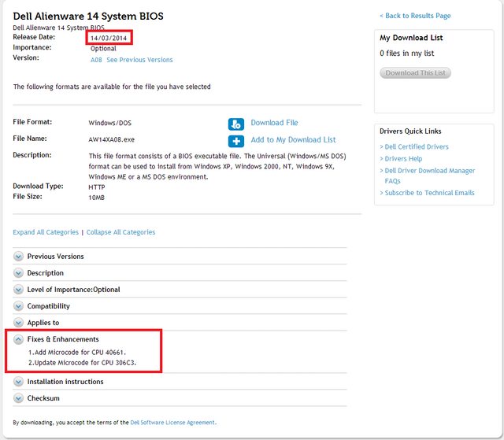Click the '0 files in my list' text
504x440 pixels.
[x=406, y=54]
